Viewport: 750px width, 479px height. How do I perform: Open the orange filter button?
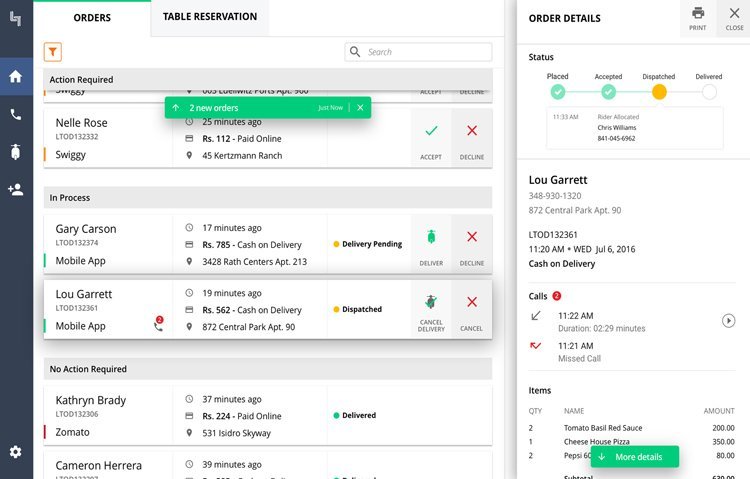[x=53, y=52]
